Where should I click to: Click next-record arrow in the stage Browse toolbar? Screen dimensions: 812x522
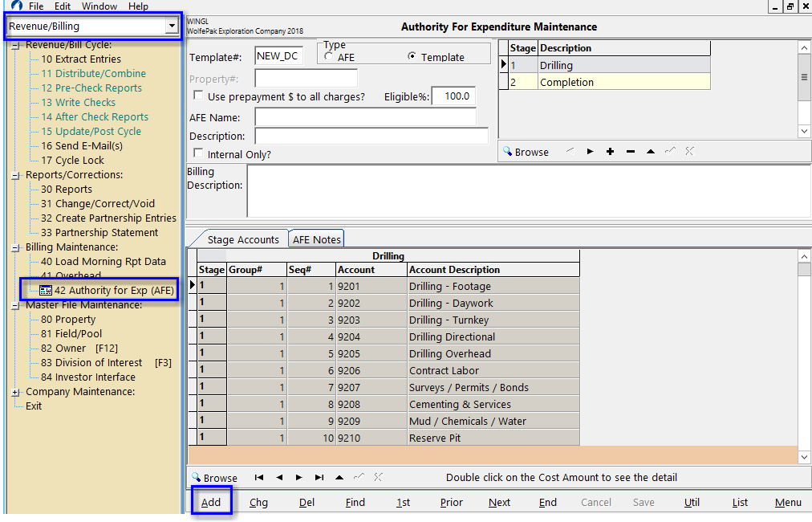(x=590, y=151)
